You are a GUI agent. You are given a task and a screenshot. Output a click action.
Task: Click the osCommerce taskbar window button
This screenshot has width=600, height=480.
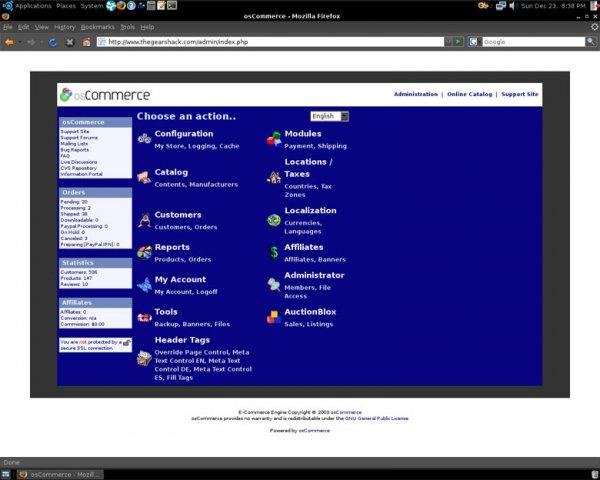pyautogui.click(x=60, y=475)
